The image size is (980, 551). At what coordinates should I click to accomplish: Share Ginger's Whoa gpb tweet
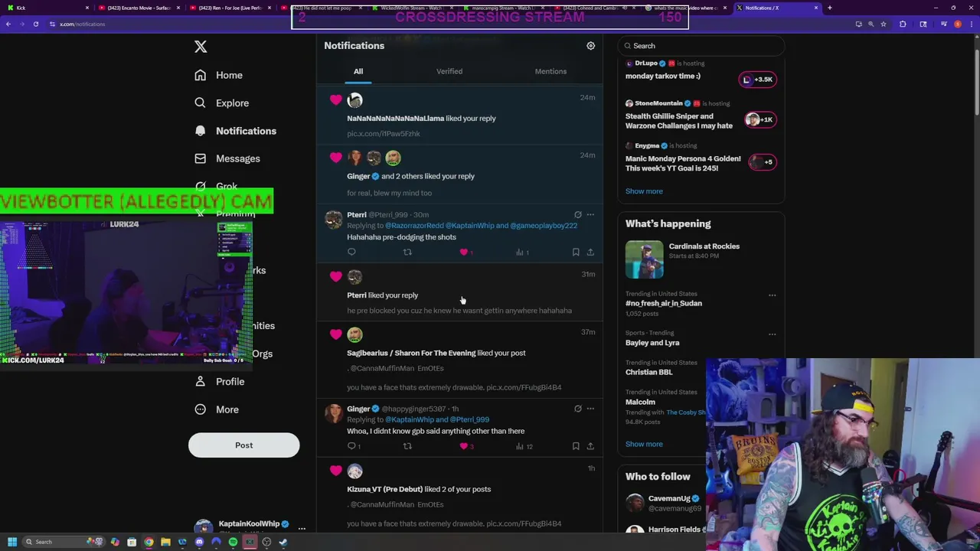tap(590, 446)
